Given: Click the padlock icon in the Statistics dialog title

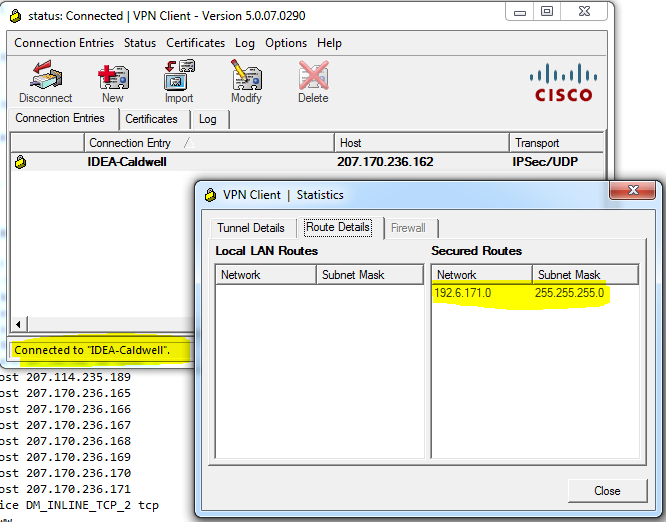Looking at the screenshot, I should click(x=210, y=195).
